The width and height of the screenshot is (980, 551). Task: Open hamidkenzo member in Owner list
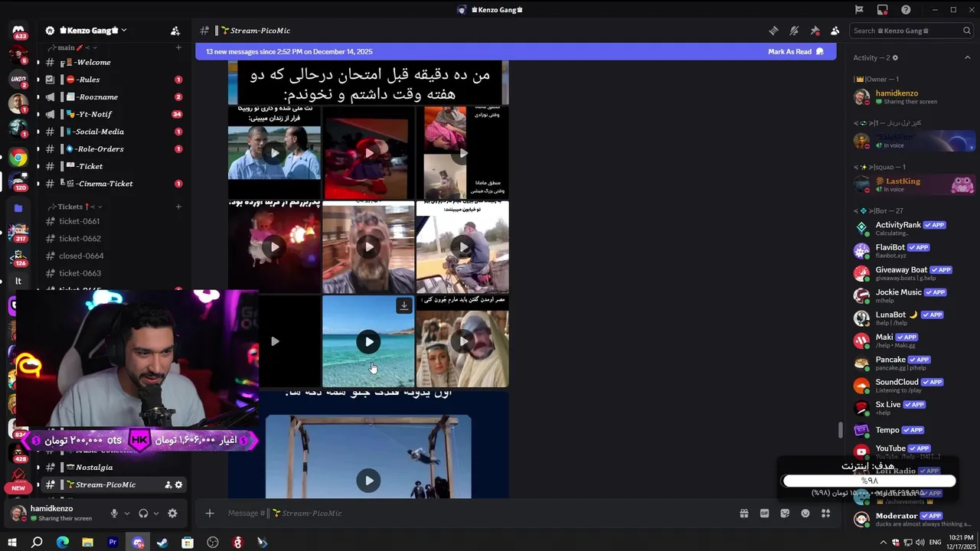point(913,97)
